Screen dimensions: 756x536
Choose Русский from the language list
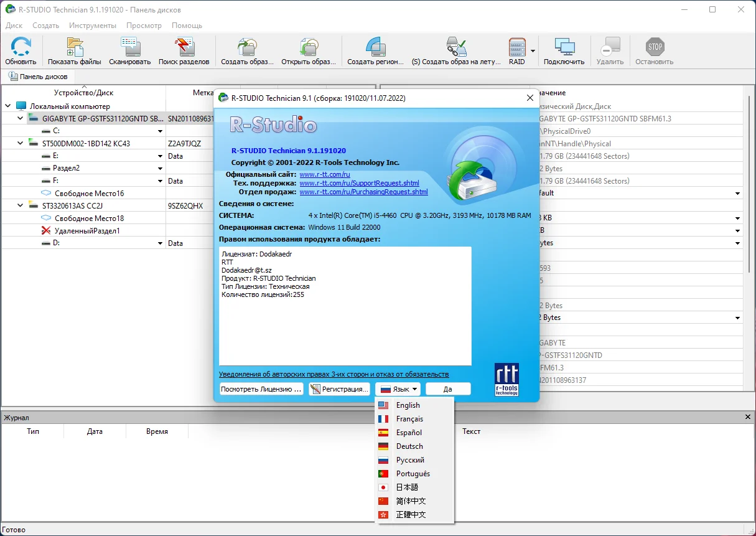pyautogui.click(x=415, y=460)
